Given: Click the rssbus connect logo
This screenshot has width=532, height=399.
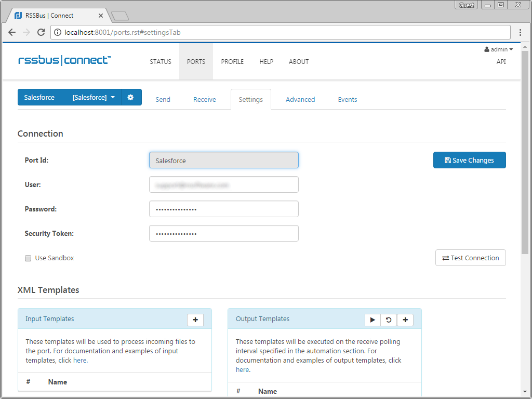Looking at the screenshot, I should click(64, 61).
